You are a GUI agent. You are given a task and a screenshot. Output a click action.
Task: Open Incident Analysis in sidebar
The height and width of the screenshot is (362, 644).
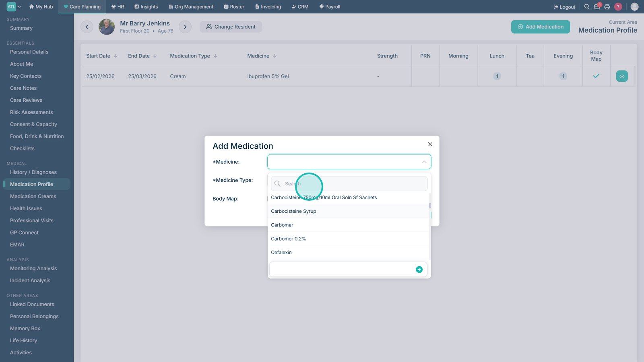[30, 280]
